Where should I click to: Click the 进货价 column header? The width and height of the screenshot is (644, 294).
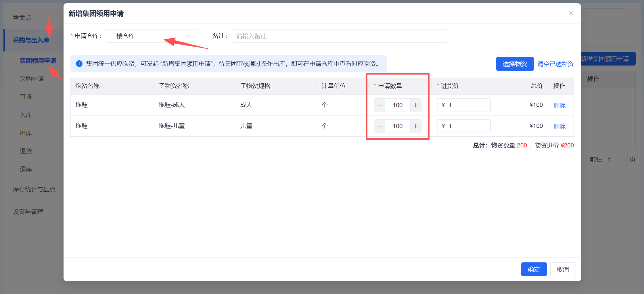point(450,86)
